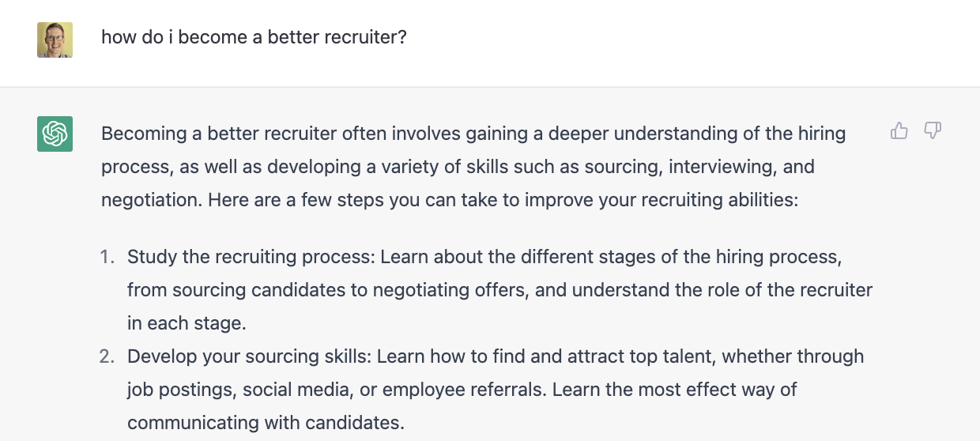The image size is (980, 441).
Task: Click the thumbs down feedback icon
Action: (x=933, y=131)
